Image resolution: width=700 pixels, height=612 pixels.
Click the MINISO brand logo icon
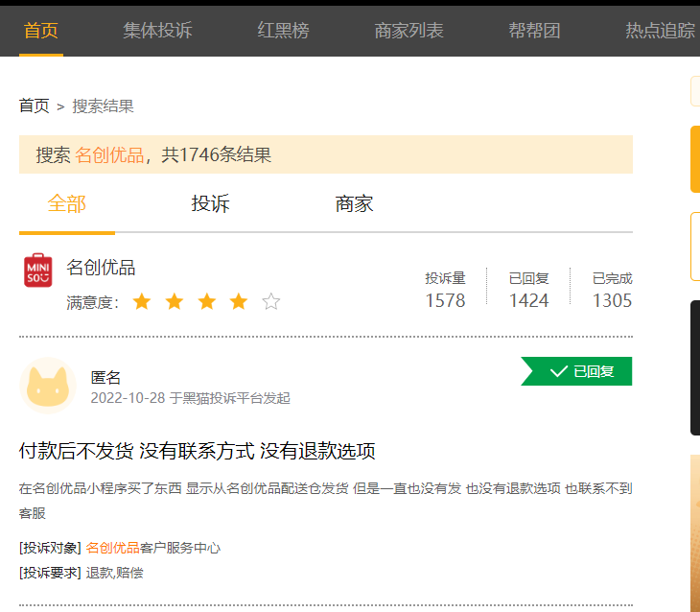(x=37, y=271)
